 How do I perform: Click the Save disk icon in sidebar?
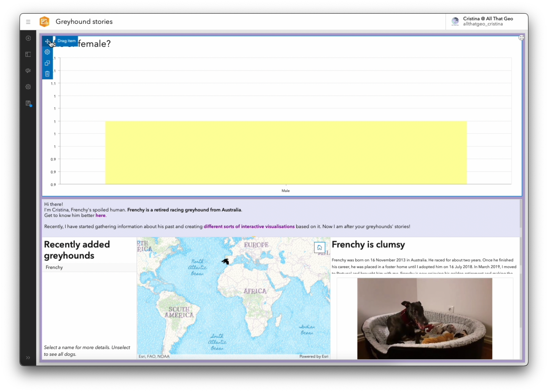coord(28,103)
